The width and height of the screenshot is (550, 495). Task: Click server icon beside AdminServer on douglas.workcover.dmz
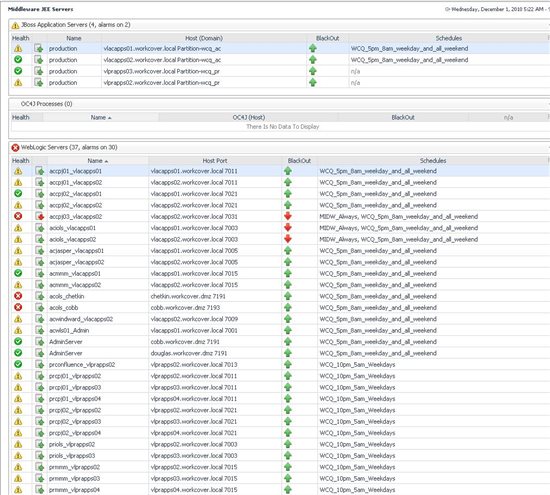pos(39,353)
